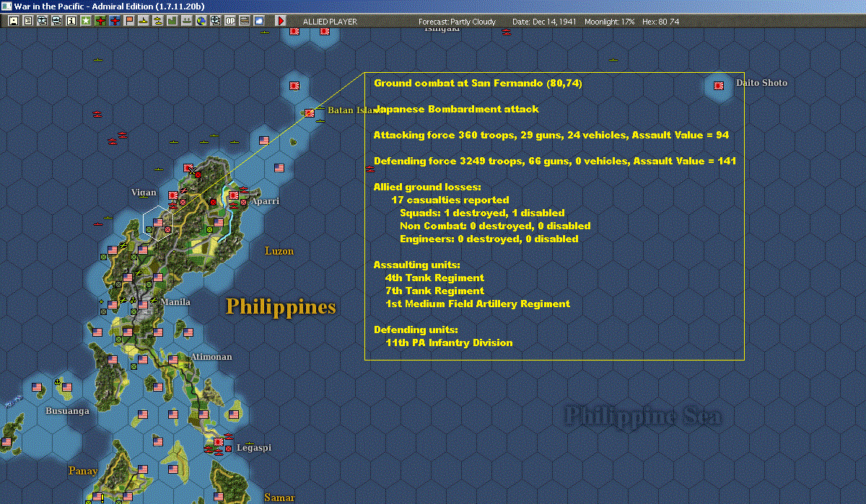Select Japanese flag unit beside Vigan
The width and height of the screenshot is (866, 504).
click(x=173, y=195)
